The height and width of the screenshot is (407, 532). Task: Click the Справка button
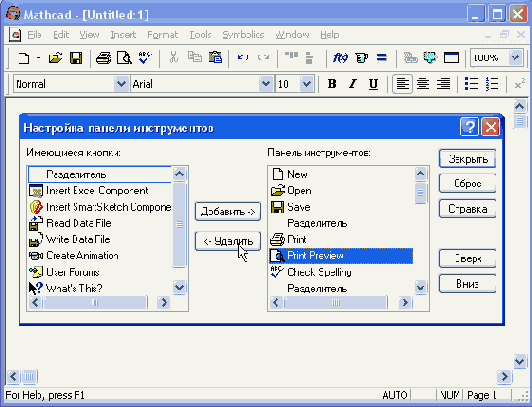tap(467, 209)
